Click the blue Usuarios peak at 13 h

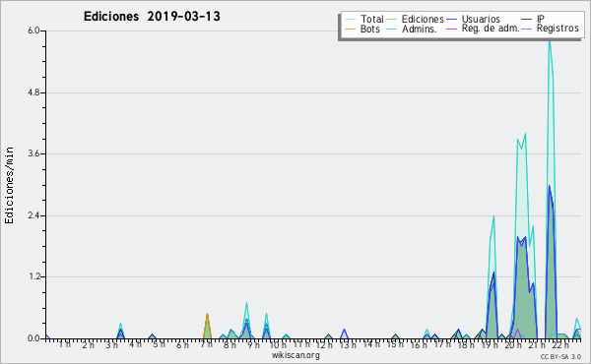(x=344, y=330)
